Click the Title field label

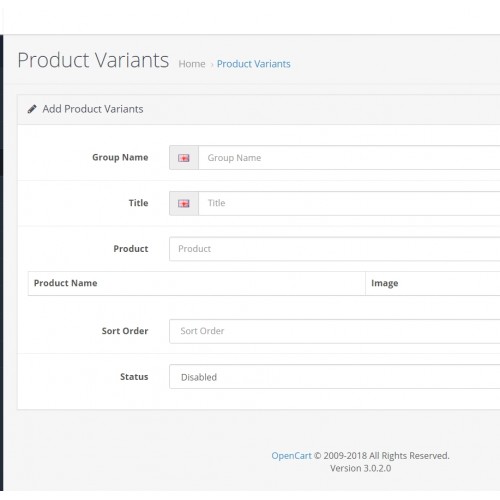[138, 203]
